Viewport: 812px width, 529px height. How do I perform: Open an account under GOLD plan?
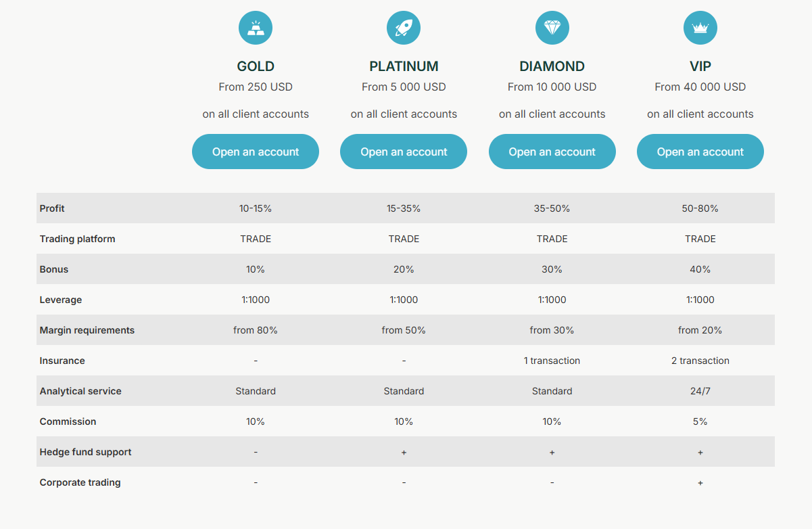coord(256,152)
